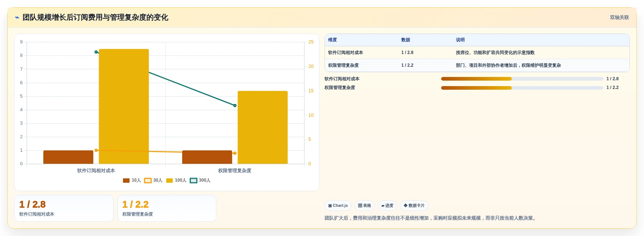Click the 1 / 2.8 value in the table

pos(407,53)
